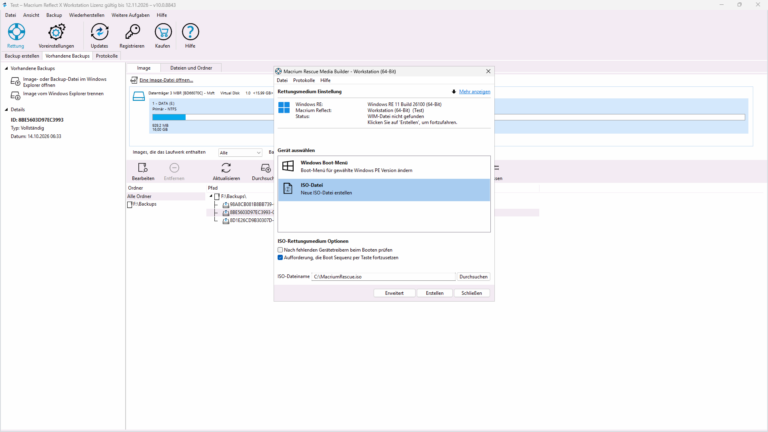Uncheck 'Aufforderung, die Boot Sequenz per Taste fortzusetzen'
Viewport: 768px width, 432px height.
(x=280, y=257)
